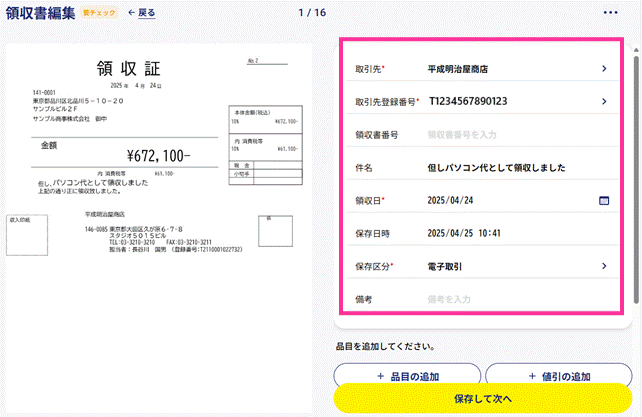The image size is (642, 417).
Task: Click the form panel vertical scrollbar
Action: pos(636,179)
